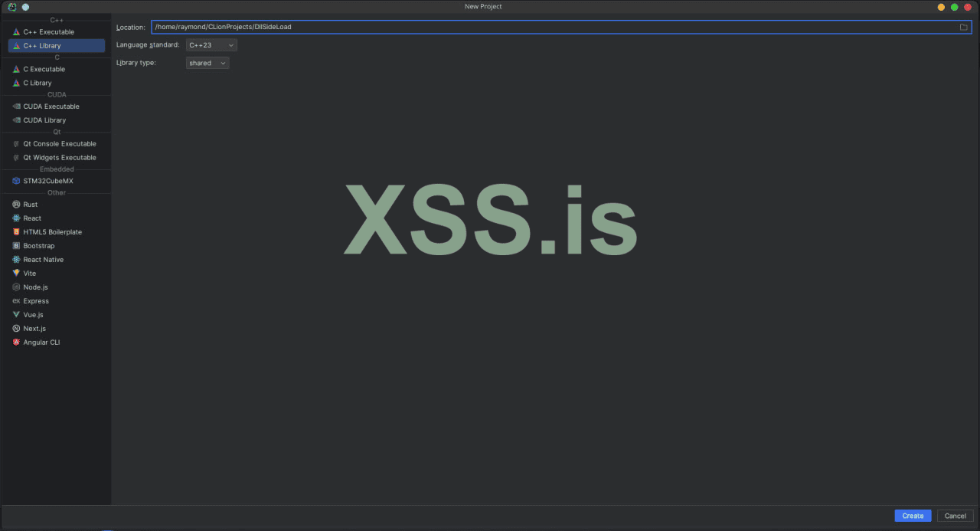Click the "Qt Widgets Executable" list text
Viewport: 980px width, 531px height.
tap(60, 158)
